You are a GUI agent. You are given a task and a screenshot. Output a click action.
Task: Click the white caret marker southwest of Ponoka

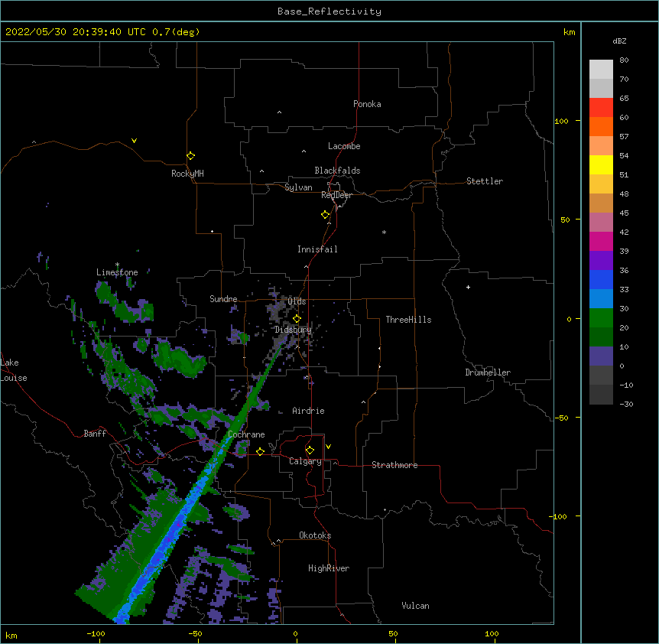coord(279,112)
